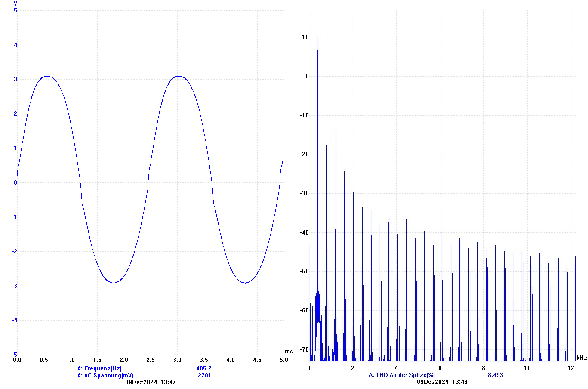Click the 'kHz' unit label on spectrum axis
This screenshot has width=588, height=389.
[582, 358]
